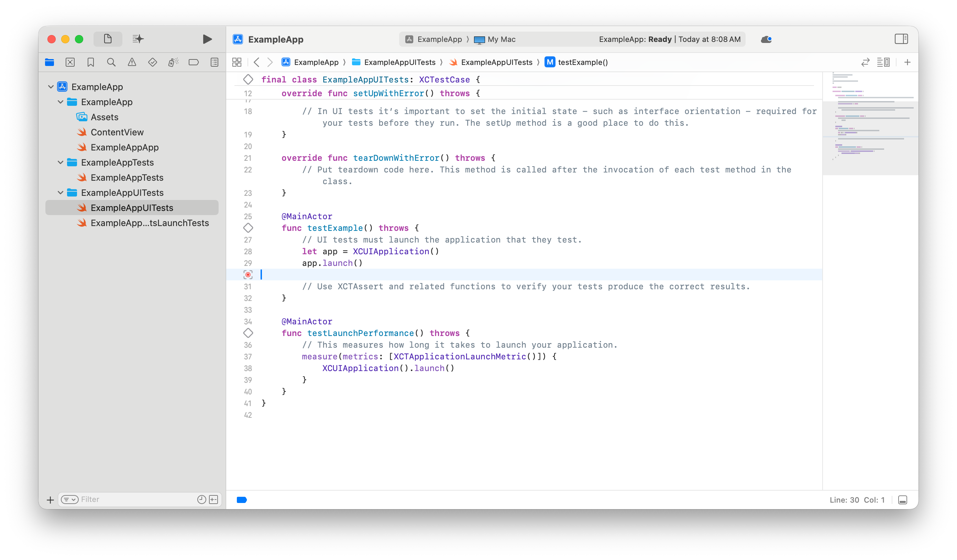
Task: Click tearDownWithError function name
Action: tap(396, 158)
